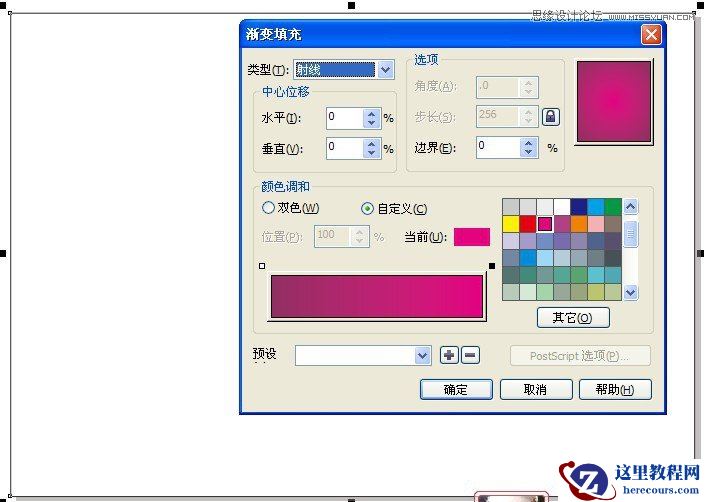Click the minus icon to remove preset
This screenshot has width=705, height=502.
click(470, 355)
